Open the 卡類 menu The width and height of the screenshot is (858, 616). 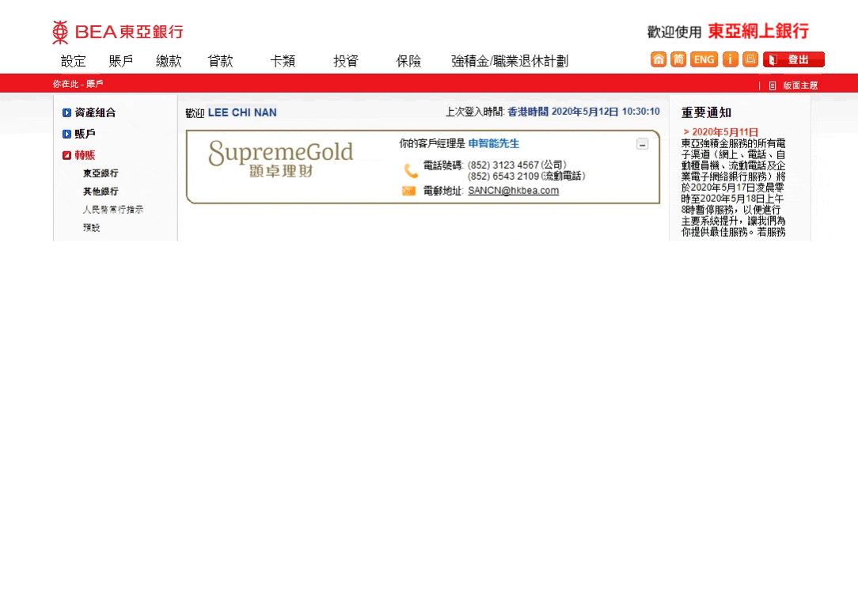point(283,61)
